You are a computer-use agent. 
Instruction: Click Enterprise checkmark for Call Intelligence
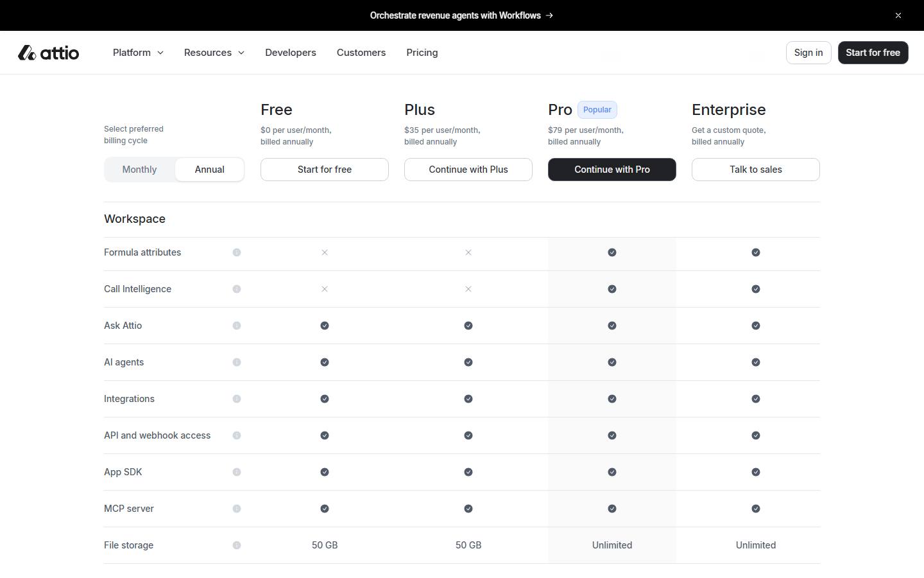(x=756, y=289)
